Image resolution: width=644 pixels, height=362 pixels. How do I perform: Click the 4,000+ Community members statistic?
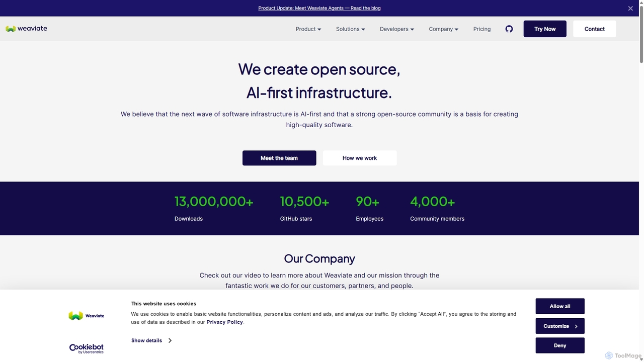coord(437,208)
